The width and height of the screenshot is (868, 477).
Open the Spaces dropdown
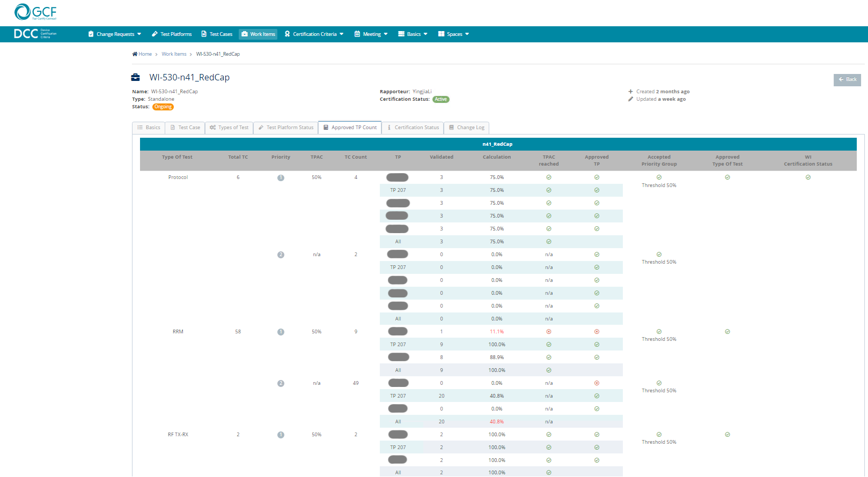tap(453, 34)
